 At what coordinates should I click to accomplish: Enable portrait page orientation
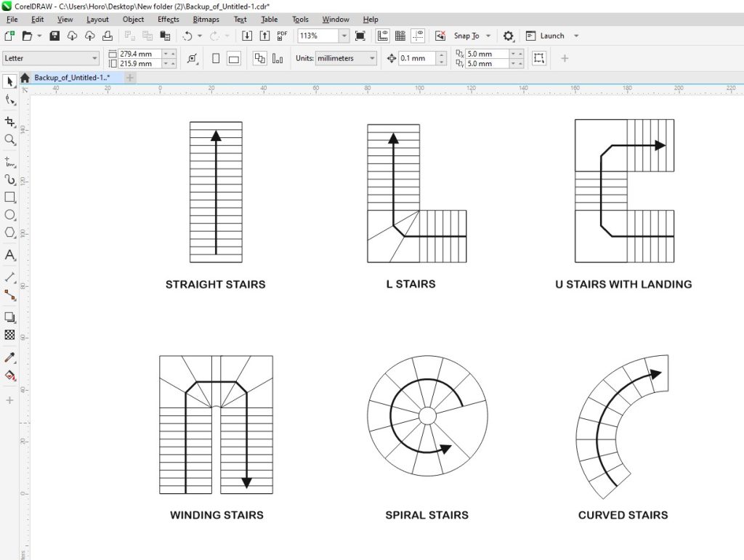click(x=215, y=58)
